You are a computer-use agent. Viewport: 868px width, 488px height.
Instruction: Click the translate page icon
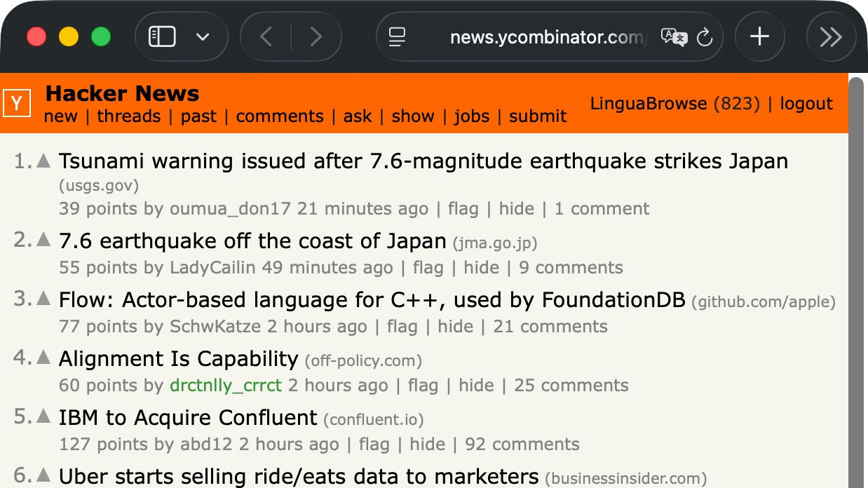click(674, 36)
